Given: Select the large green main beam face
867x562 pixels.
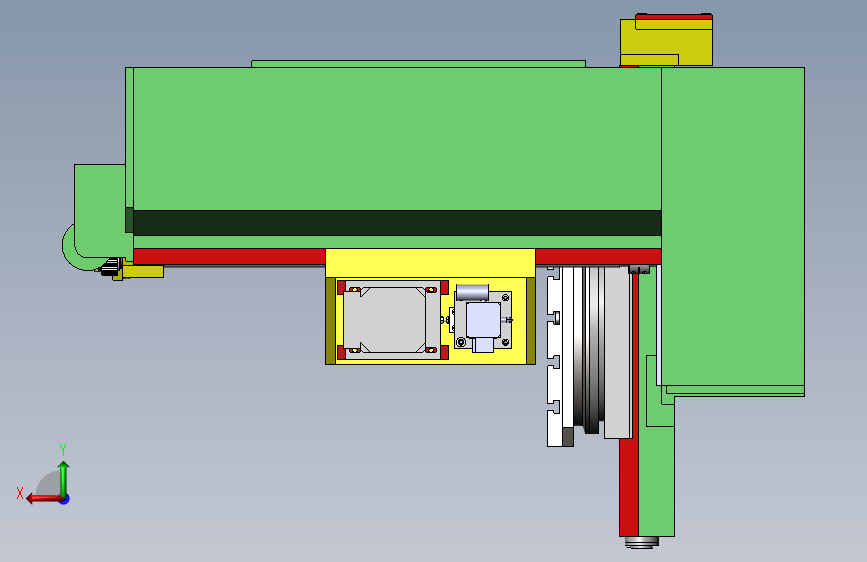Looking at the screenshot, I should [397, 138].
